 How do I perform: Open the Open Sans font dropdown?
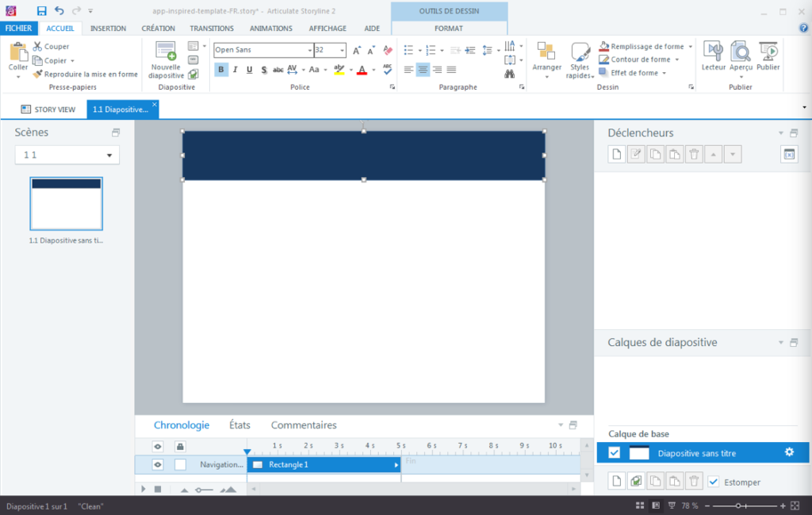click(309, 50)
